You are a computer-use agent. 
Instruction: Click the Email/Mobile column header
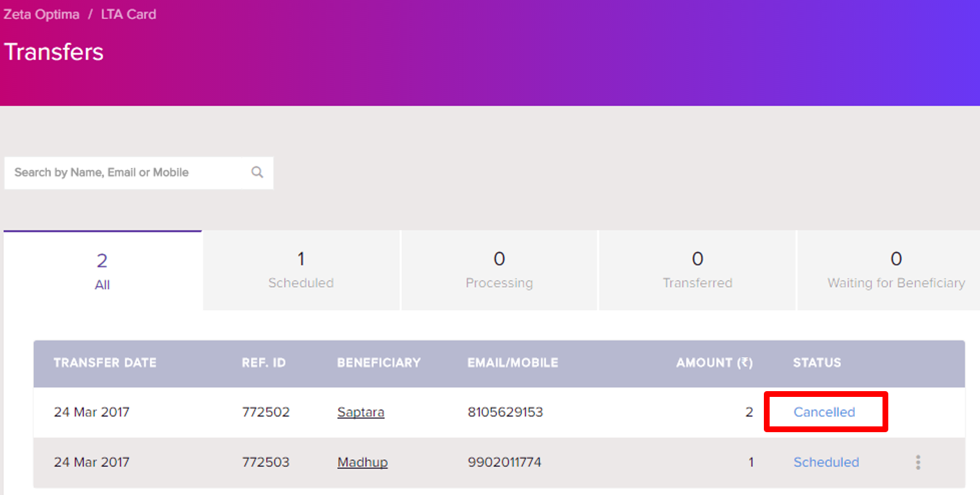click(x=513, y=363)
